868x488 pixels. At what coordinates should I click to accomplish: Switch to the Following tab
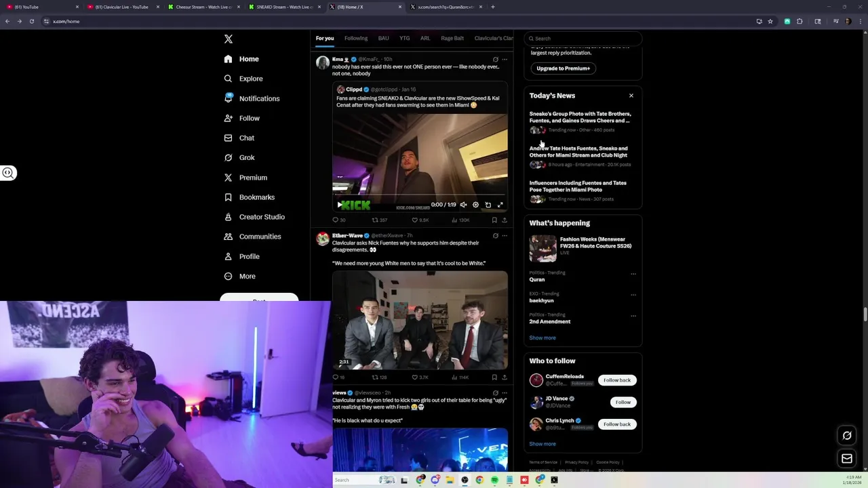click(356, 39)
